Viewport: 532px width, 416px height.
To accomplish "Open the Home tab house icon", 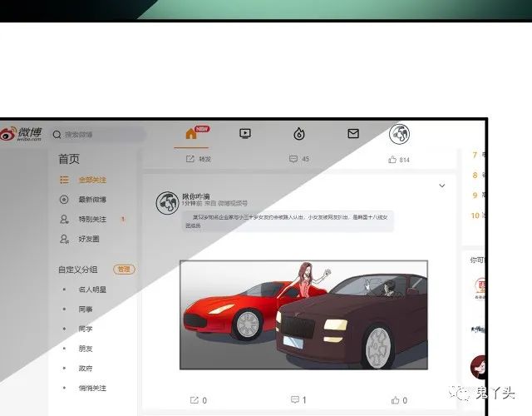I will [191, 133].
